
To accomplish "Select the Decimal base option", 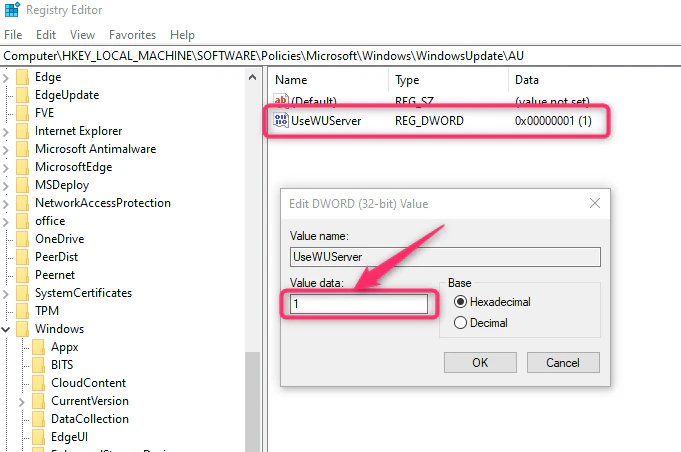I will pyautogui.click(x=460, y=323).
